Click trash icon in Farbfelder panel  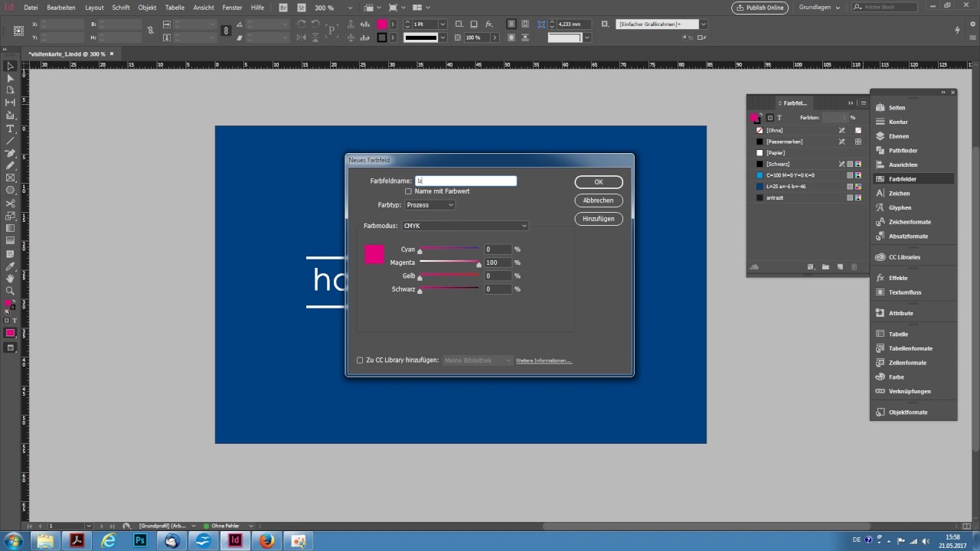click(854, 267)
